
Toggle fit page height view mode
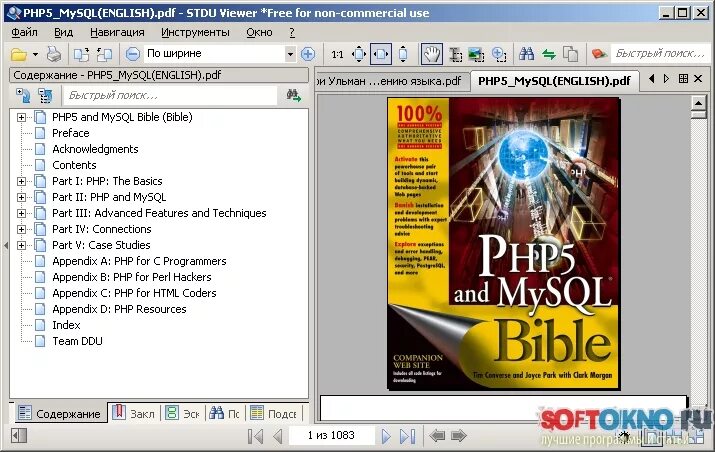click(x=403, y=54)
